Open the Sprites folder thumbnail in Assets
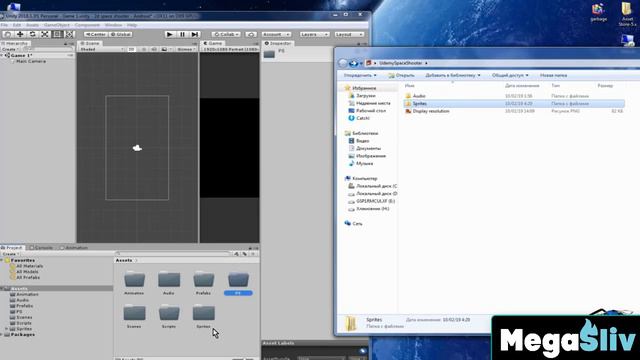Image resolution: width=640 pixels, height=360 pixels. [203, 317]
